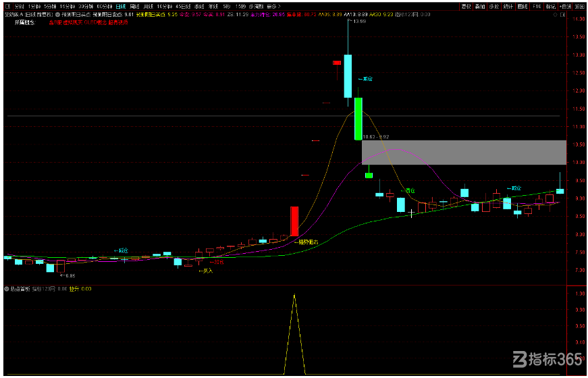Viewport: 588px width, 378px height.
Task: Click the 拉升: 0.00 indicator value
Action: (80, 289)
